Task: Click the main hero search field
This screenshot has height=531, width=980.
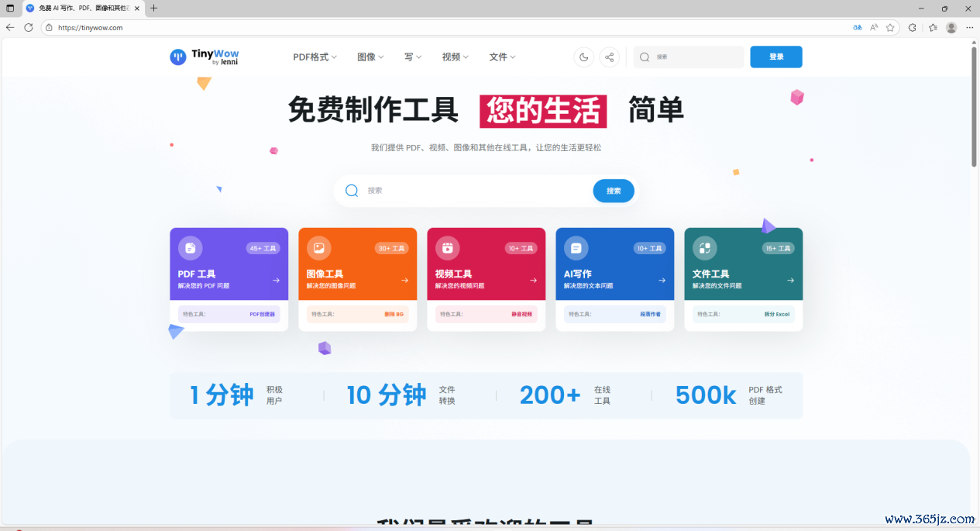Action: [x=473, y=191]
